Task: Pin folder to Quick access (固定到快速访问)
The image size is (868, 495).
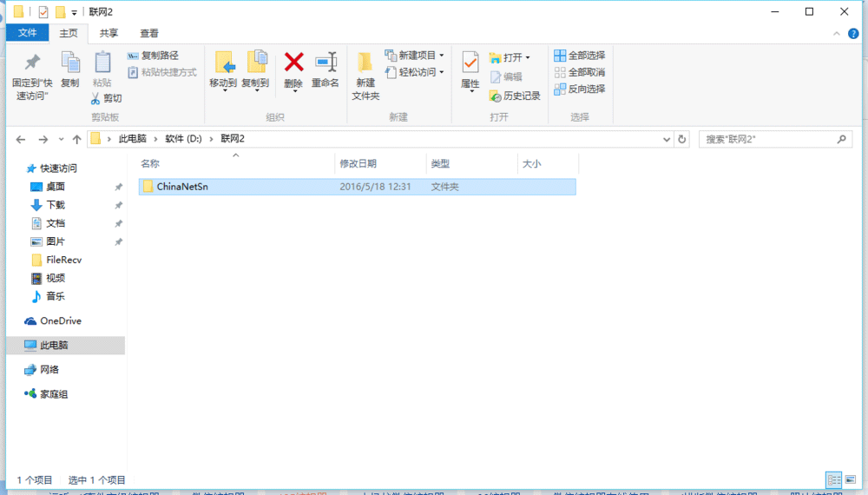Action: coord(32,76)
